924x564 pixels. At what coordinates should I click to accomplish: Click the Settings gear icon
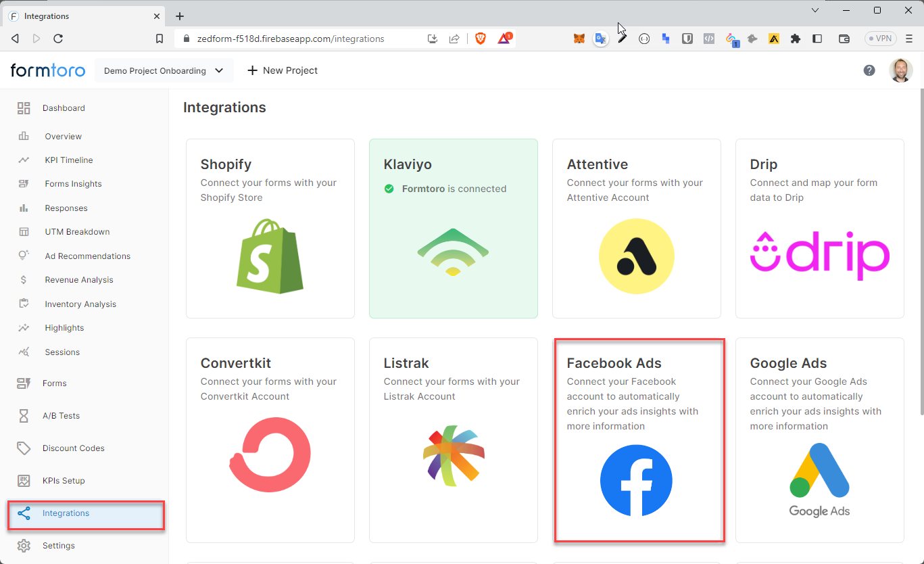point(24,546)
